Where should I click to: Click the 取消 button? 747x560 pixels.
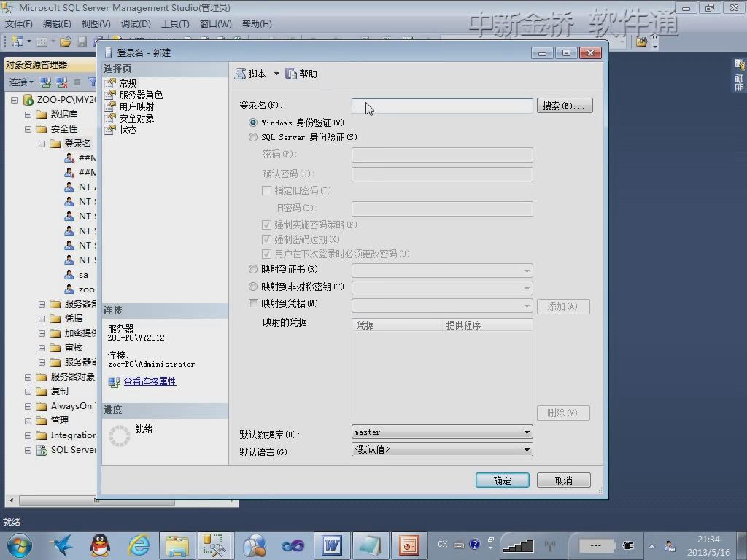point(564,481)
